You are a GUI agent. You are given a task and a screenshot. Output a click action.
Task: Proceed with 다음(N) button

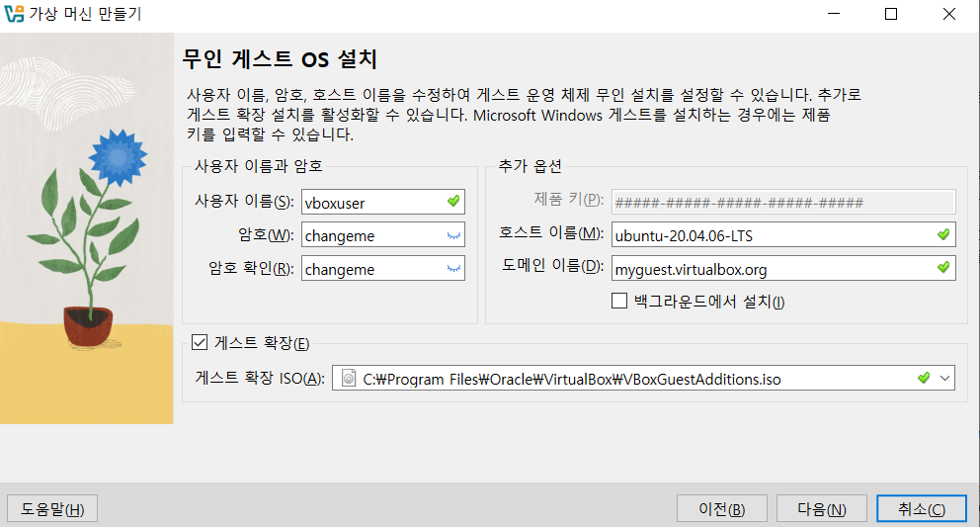pos(822,509)
